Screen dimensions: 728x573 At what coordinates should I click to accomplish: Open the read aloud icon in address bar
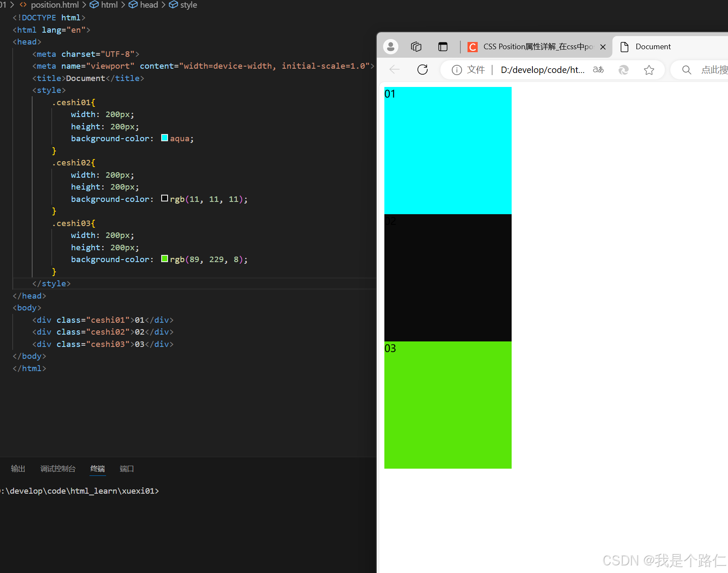tap(598, 70)
